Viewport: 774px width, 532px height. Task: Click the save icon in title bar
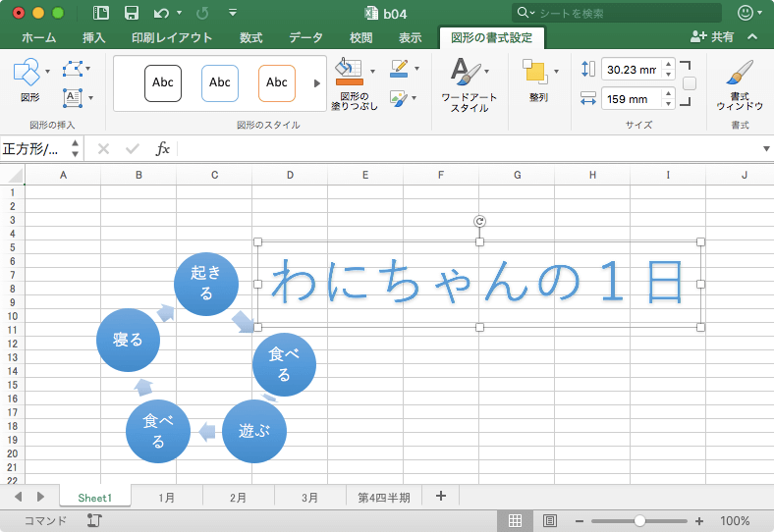[x=131, y=14]
